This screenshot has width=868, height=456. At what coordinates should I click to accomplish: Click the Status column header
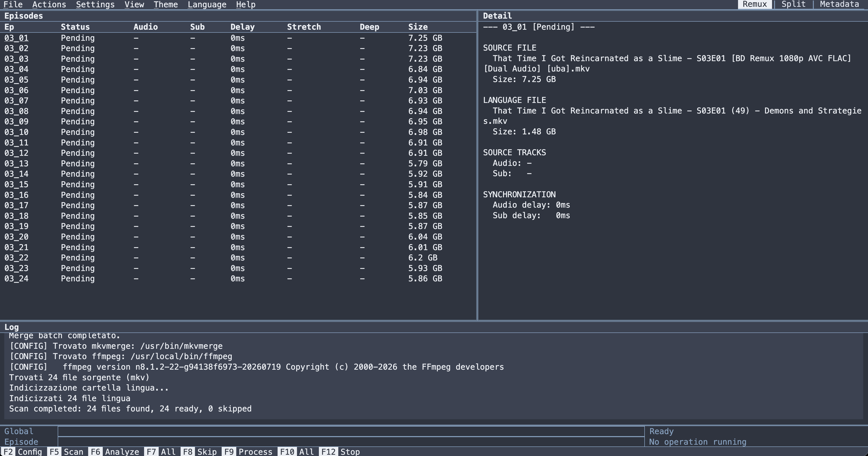point(75,27)
